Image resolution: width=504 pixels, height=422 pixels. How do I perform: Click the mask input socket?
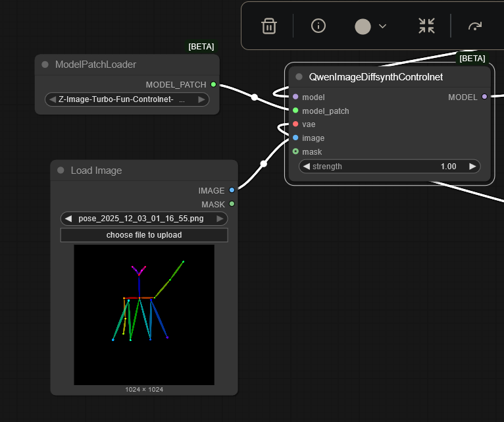click(x=295, y=151)
